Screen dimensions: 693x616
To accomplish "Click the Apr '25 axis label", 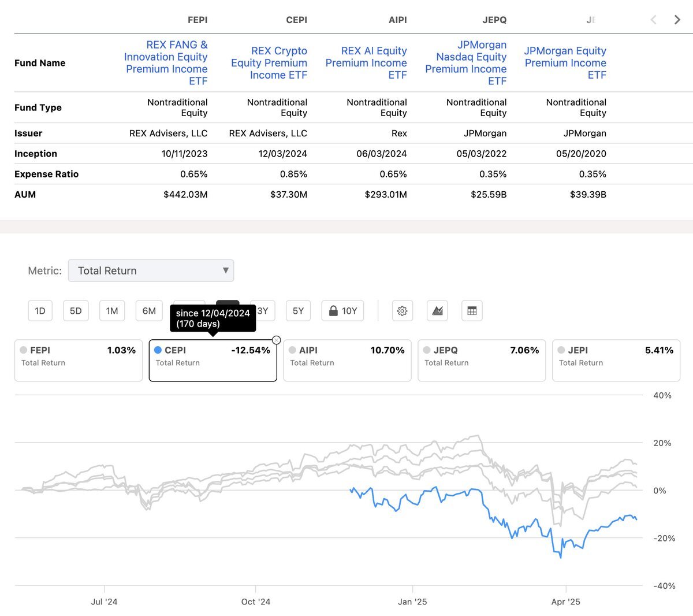I will coord(566,602).
